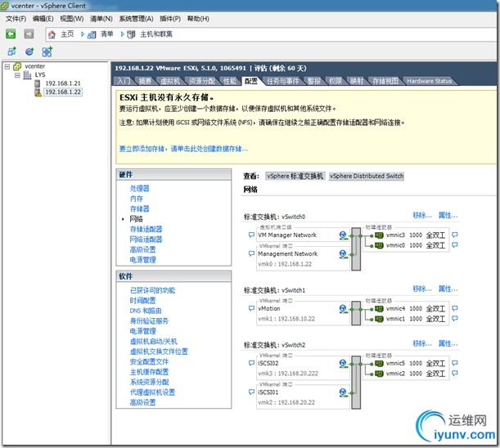Click speech bubble icon left of Management Network
The height and width of the screenshot is (448, 500).
click(251, 253)
